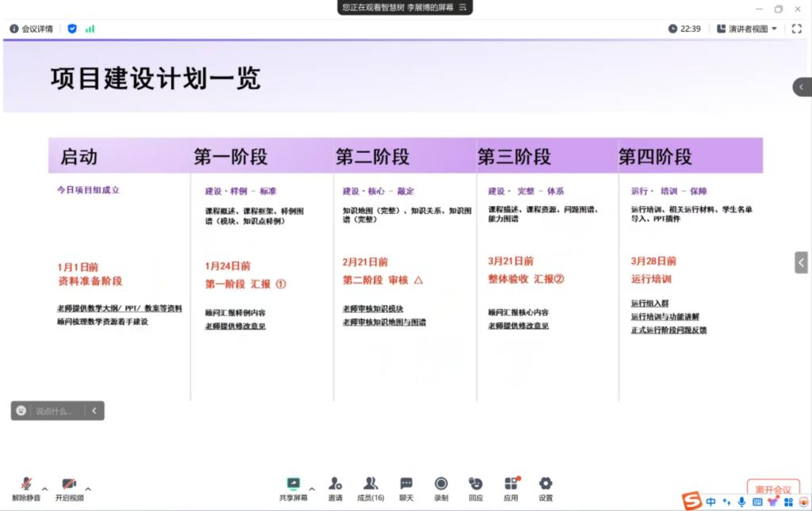Expand video options arrow beside camera
This screenshot has height=511, width=812.
click(x=88, y=488)
